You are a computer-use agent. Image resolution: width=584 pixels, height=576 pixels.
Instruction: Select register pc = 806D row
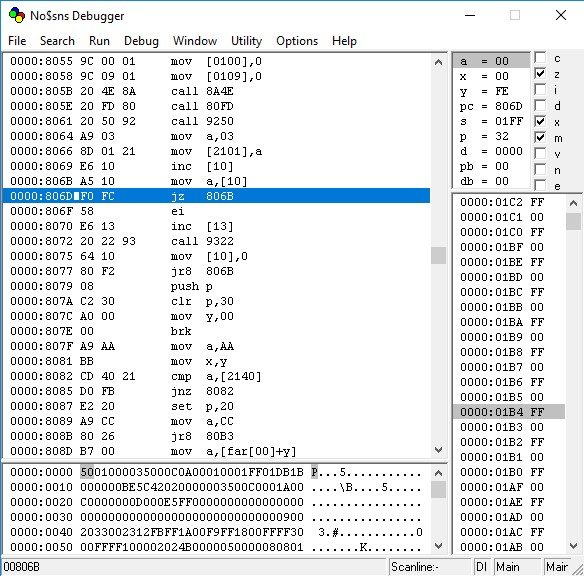(491, 106)
